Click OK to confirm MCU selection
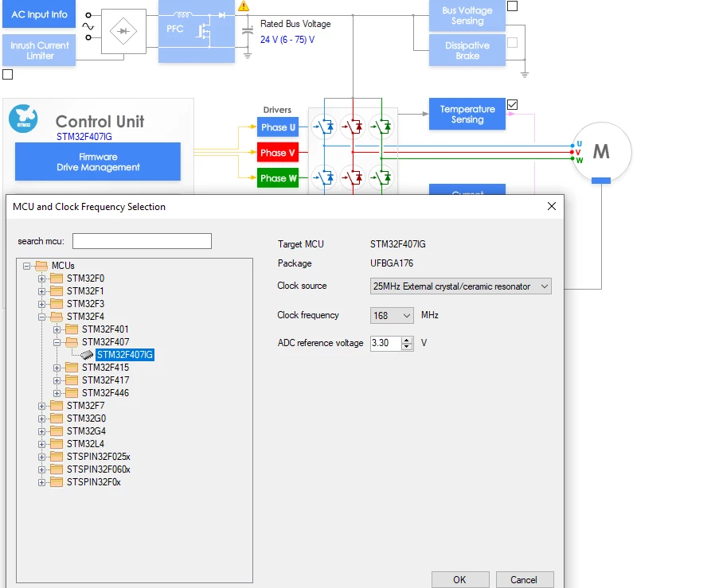715x588 pixels. (460, 580)
